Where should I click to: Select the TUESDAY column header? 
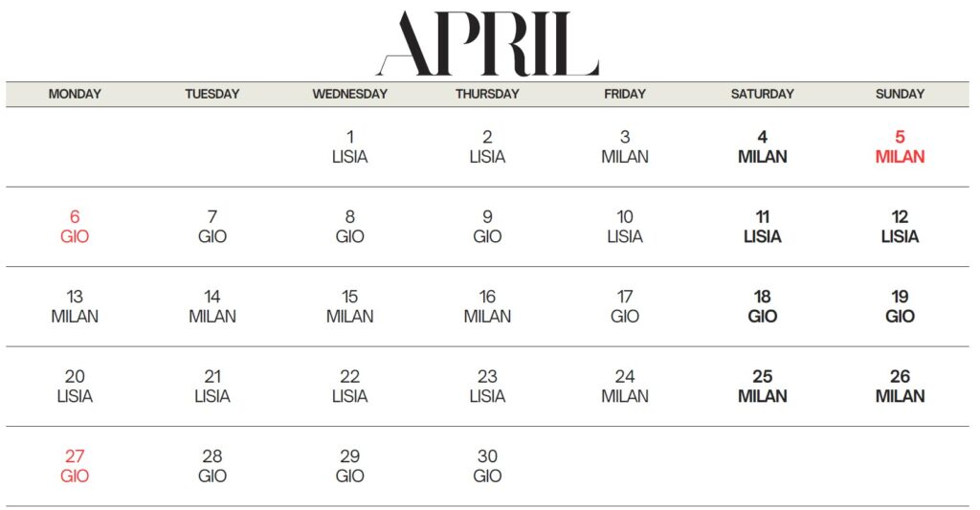coord(212,94)
